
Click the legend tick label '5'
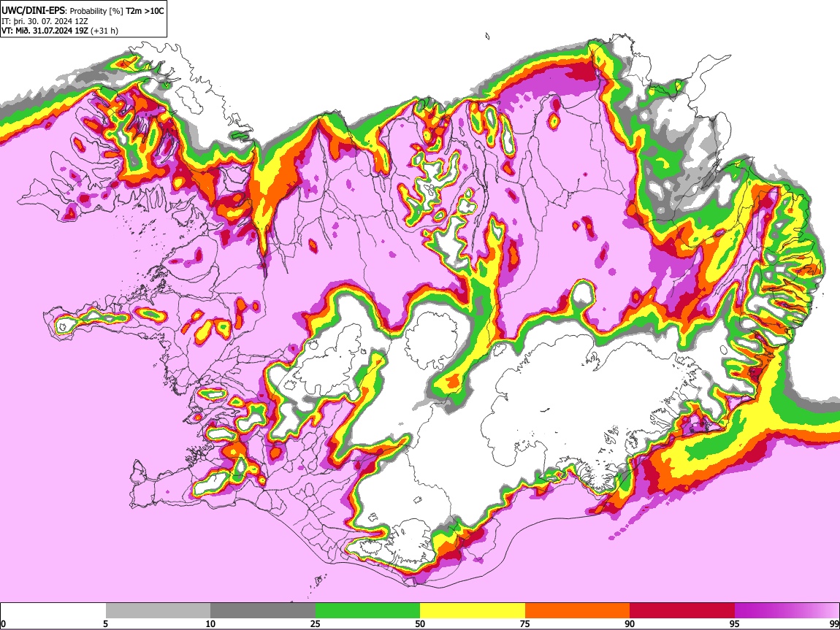(x=105, y=623)
